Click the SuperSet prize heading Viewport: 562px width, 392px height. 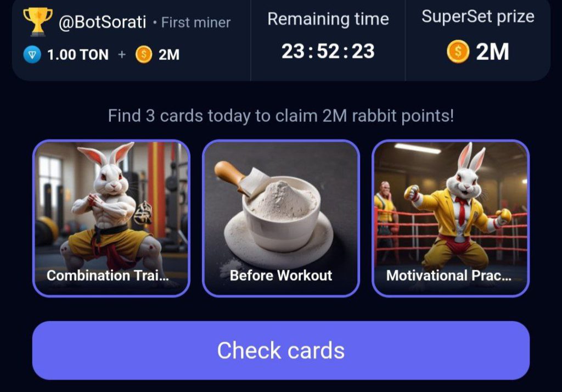pyautogui.click(x=478, y=16)
